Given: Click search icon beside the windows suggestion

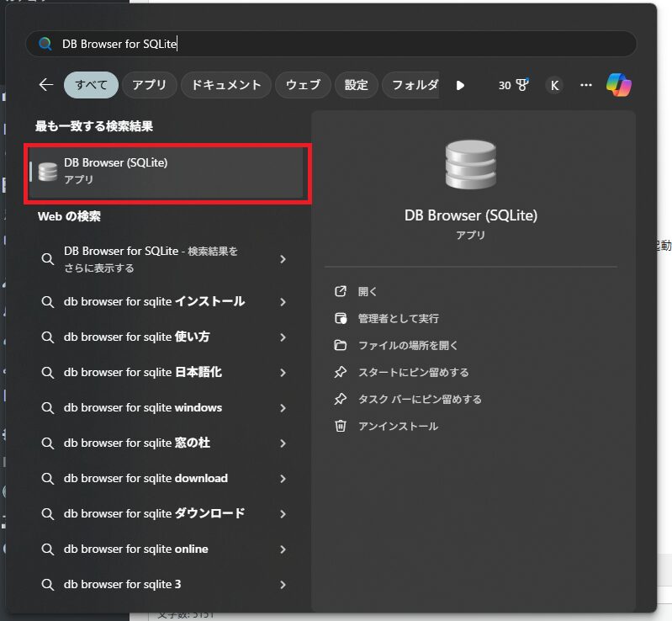Looking at the screenshot, I should [48, 408].
